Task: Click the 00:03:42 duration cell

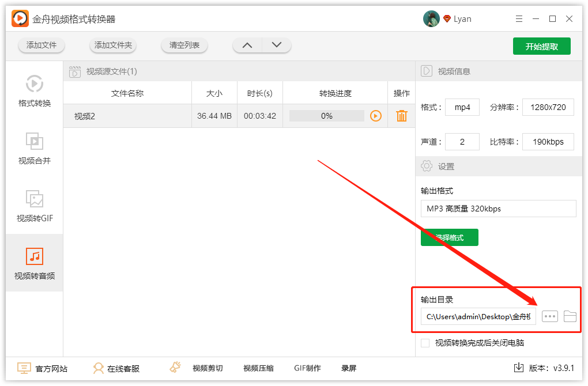Action: click(259, 116)
